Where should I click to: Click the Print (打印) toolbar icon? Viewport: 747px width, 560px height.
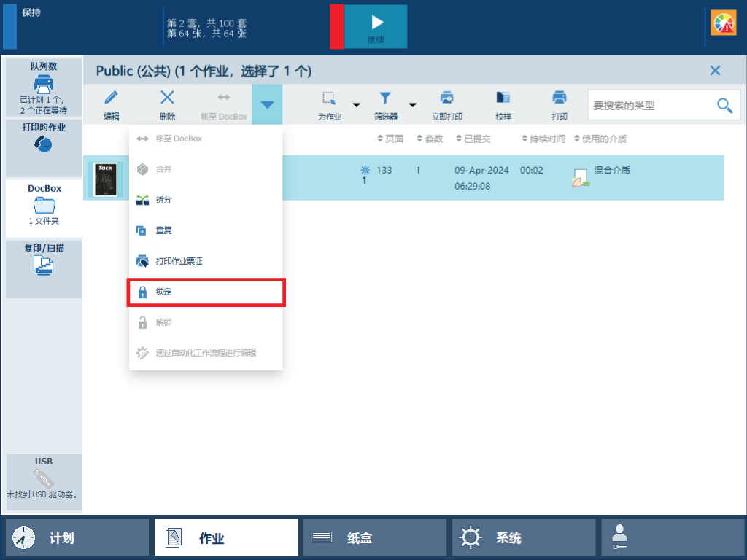[x=560, y=98]
